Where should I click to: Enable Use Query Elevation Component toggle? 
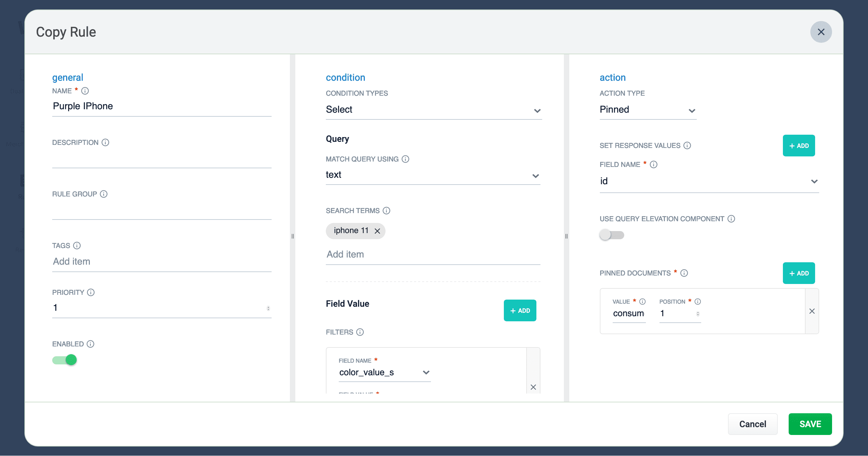[612, 235]
